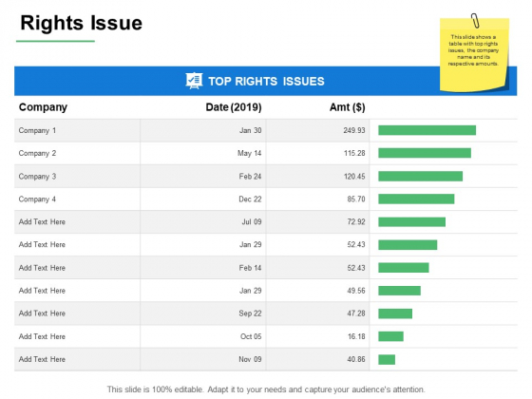Select the green bar for 249.93

(427, 130)
